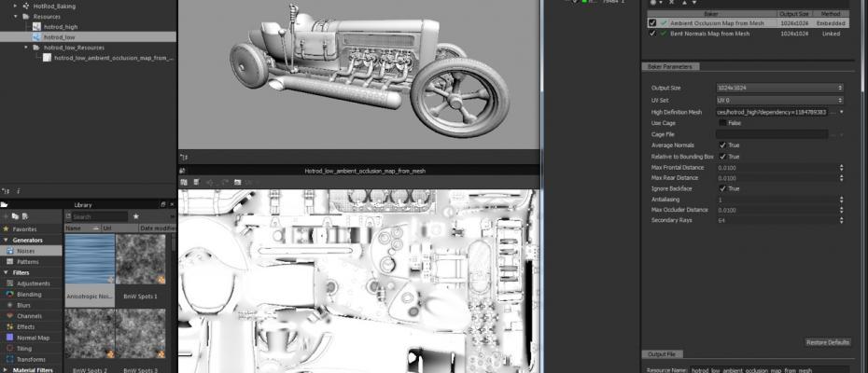868x373 pixels.
Task: Click the move baker down arrow
Action: (693, 3)
